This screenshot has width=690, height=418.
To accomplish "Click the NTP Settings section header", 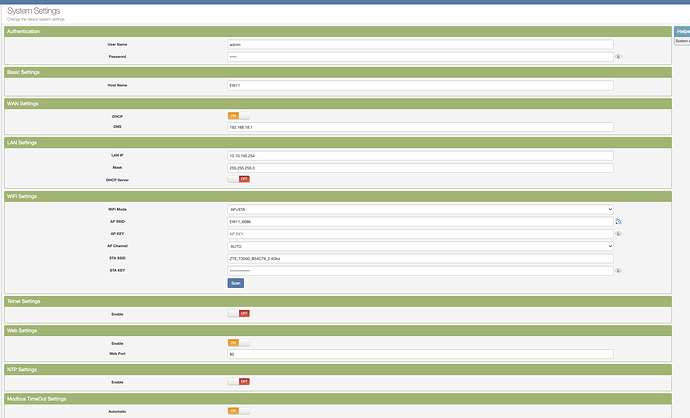I will [338, 370].
